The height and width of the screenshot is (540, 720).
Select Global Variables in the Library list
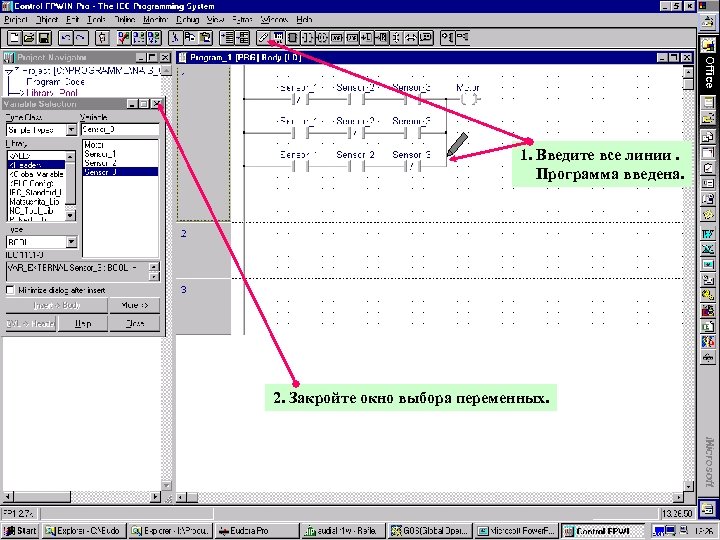(36, 174)
